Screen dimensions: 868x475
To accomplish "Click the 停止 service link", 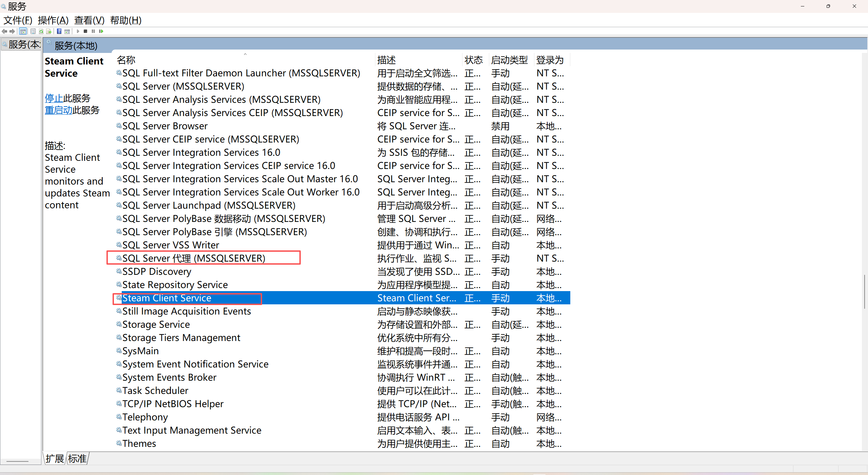I will click(x=54, y=98).
